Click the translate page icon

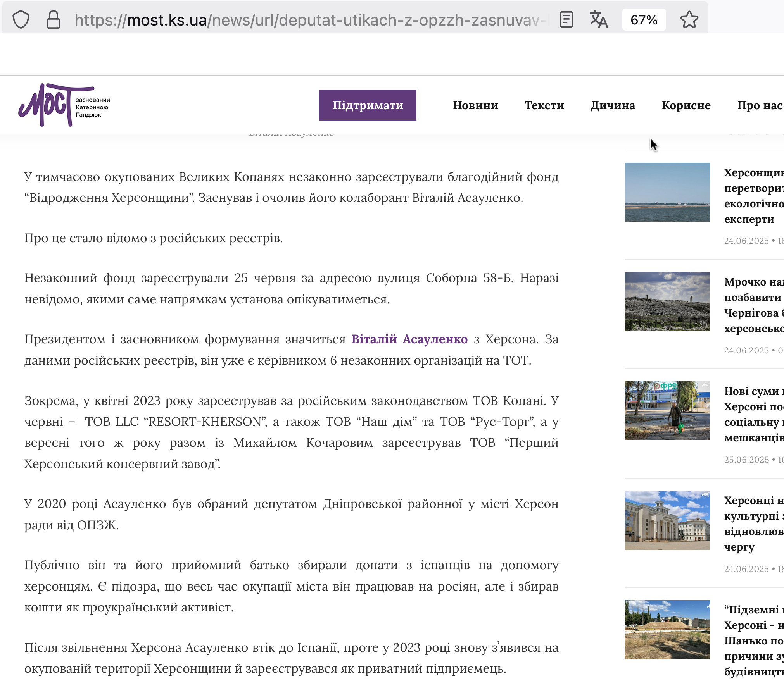pos(598,20)
